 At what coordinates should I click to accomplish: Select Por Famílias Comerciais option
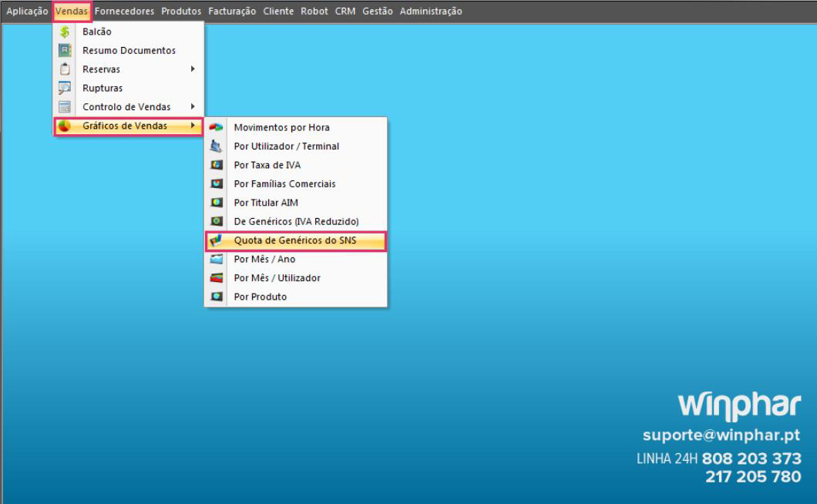coord(296,183)
